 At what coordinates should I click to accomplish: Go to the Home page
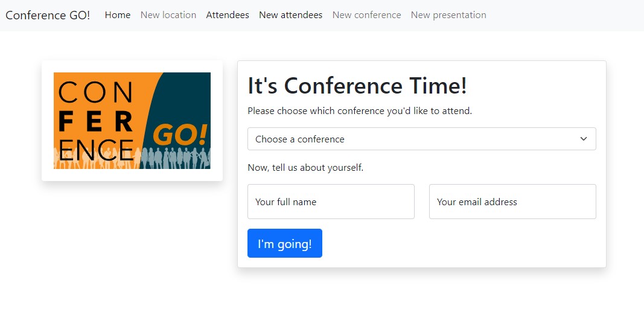tap(118, 15)
